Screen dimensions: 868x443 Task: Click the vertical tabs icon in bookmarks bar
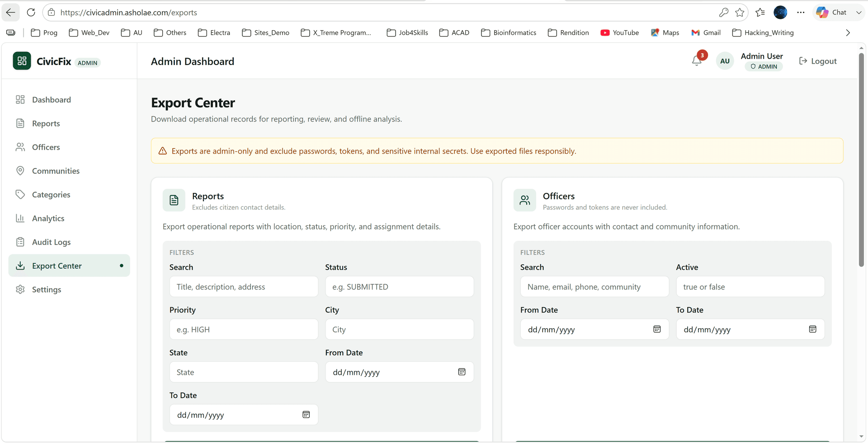pos(11,33)
